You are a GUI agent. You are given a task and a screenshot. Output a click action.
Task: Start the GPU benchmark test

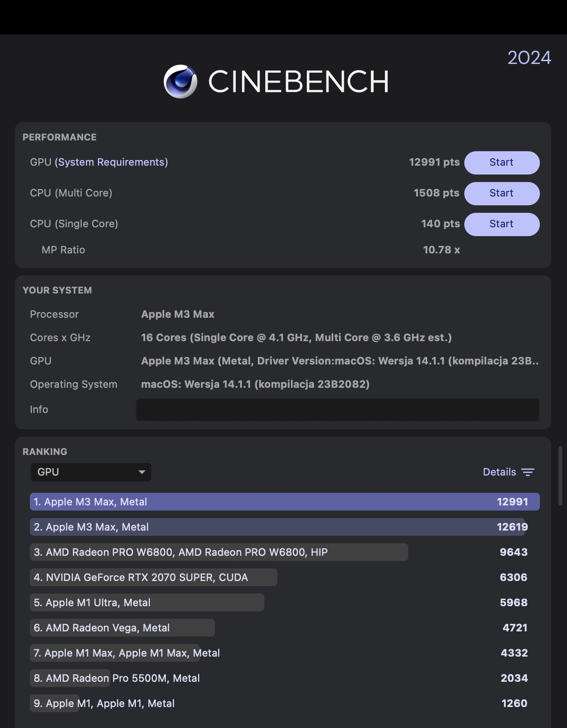click(502, 162)
